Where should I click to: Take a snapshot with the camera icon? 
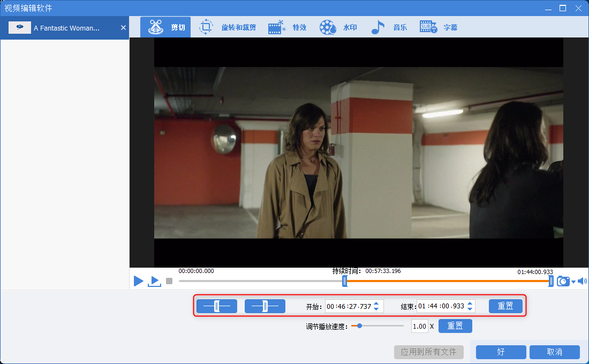click(563, 281)
